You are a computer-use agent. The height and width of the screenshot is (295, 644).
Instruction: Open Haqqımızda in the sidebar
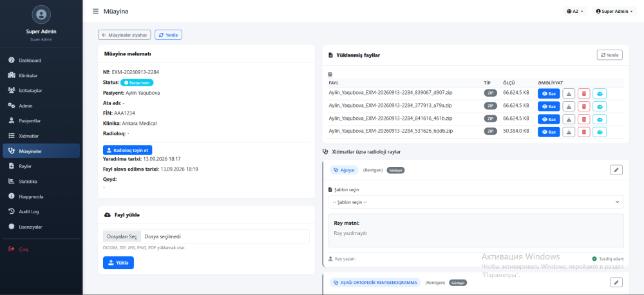point(41,196)
